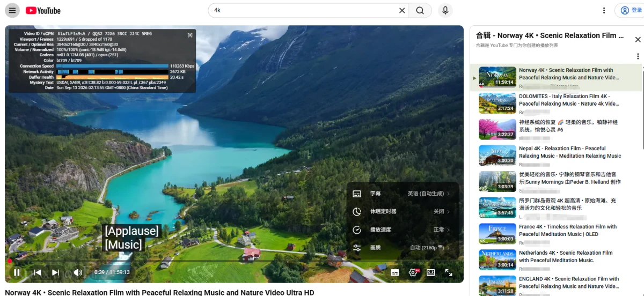The image size is (644, 296).
Task: Play ENGLAND 4K Scenic Relaxation Film
Action: [x=569, y=283]
